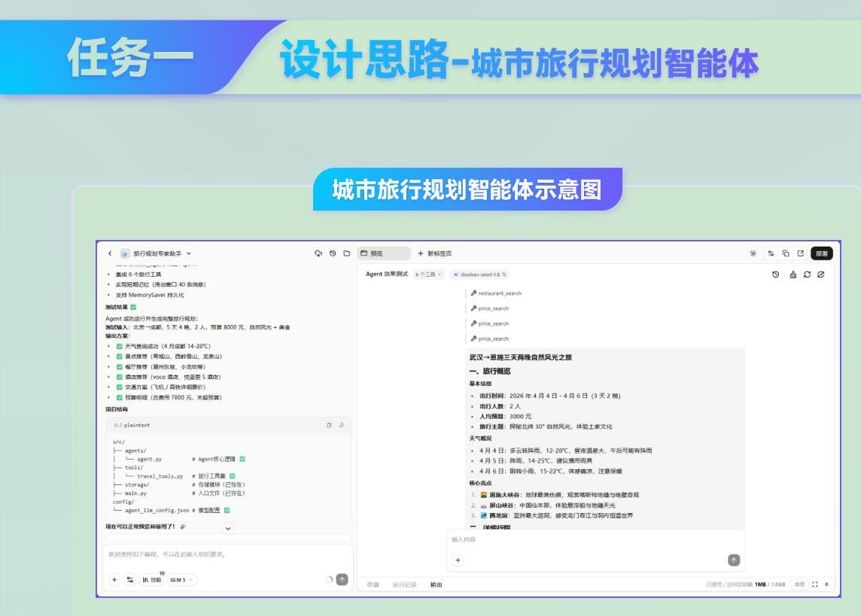The image size is (861, 616).
Task: Click the rightmost sync-check icon in Agent panel
Action: point(821,275)
